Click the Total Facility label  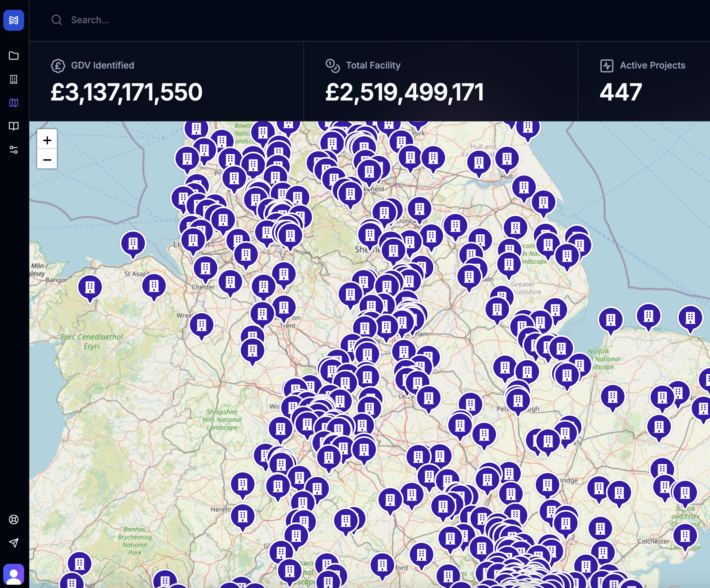pyautogui.click(x=373, y=65)
